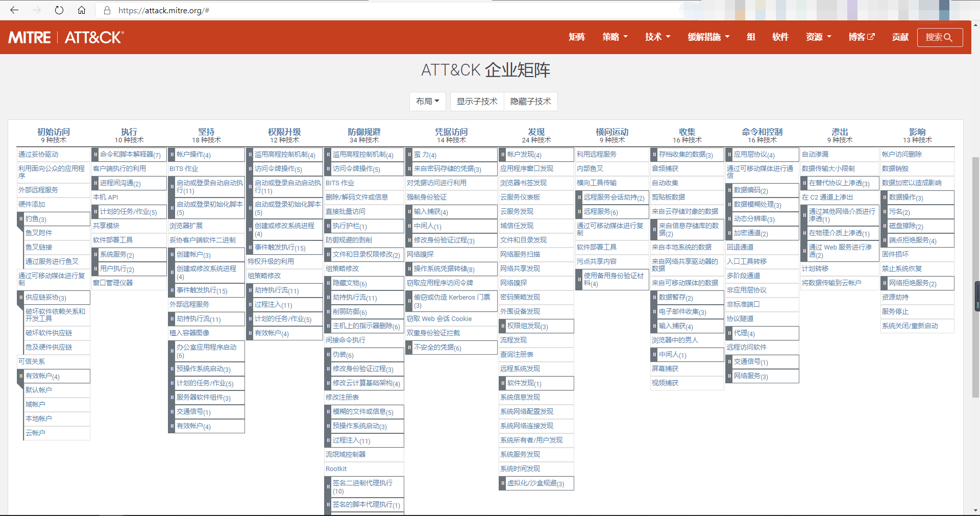
Task: Click the search magnifier icon
Action: coord(948,37)
